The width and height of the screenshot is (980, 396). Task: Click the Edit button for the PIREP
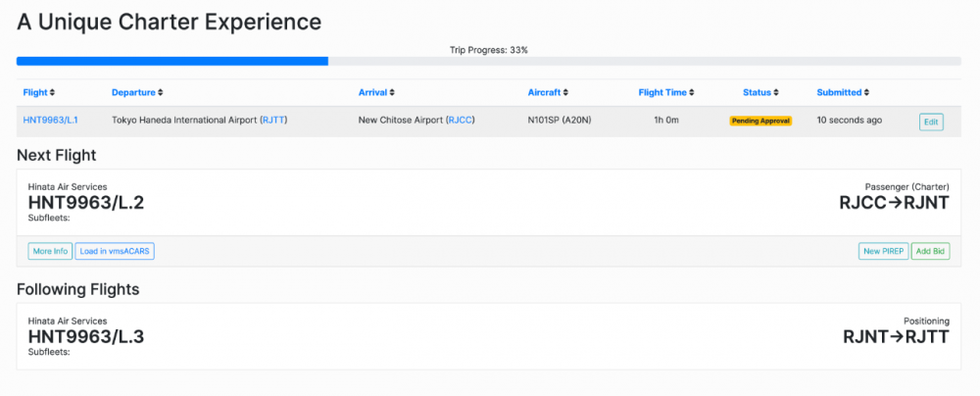pyautogui.click(x=931, y=122)
